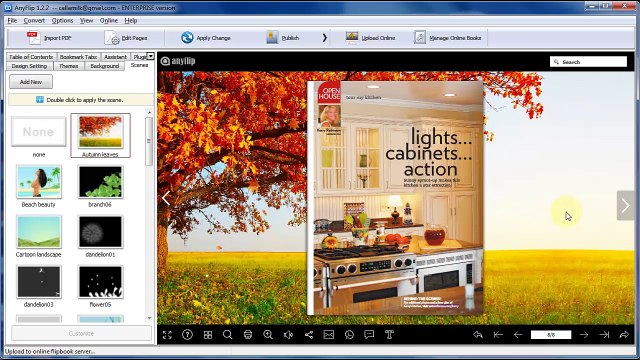Click the zoom in icon

[x=268, y=335]
